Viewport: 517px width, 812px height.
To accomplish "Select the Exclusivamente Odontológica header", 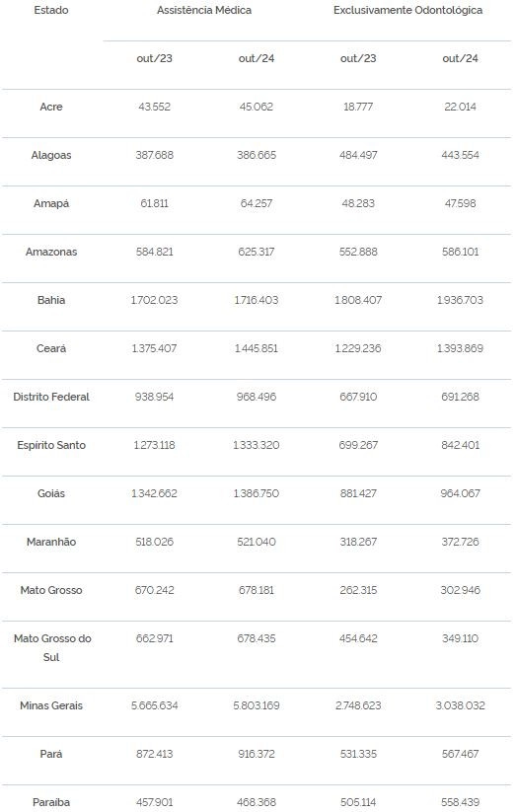I will point(407,10).
